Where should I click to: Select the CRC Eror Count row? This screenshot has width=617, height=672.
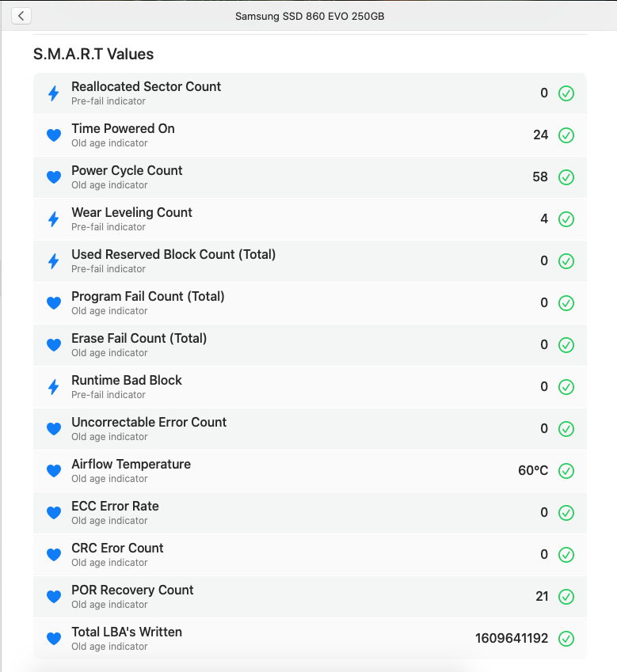[309, 555]
